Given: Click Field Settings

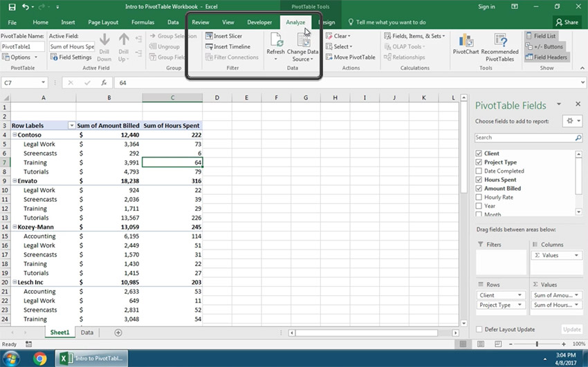Looking at the screenshot, I should (x=71, y=57).
